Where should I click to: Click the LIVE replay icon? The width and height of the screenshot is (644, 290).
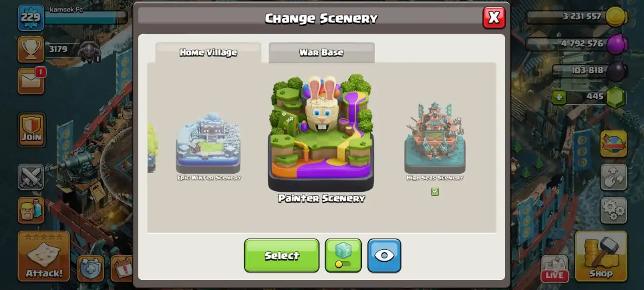[x=554, y=268]
